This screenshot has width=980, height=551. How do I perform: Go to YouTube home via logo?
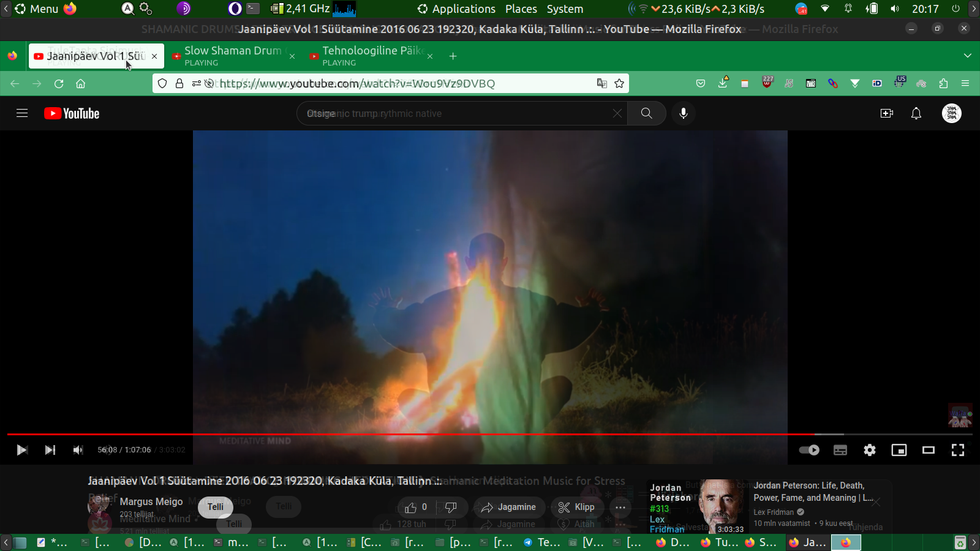(x=72, y=113)
